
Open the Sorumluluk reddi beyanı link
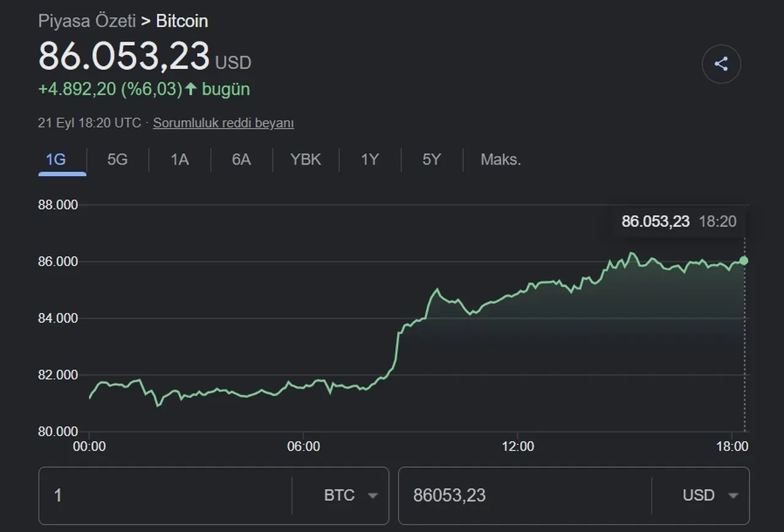[224, 123]
